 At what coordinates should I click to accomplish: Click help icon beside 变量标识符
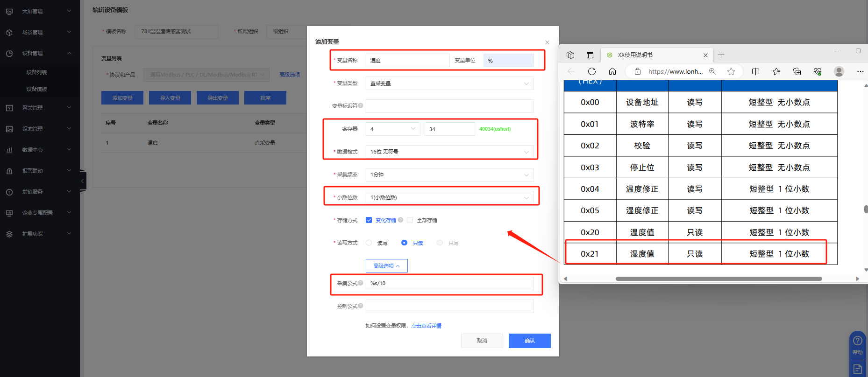click(361, 105)
